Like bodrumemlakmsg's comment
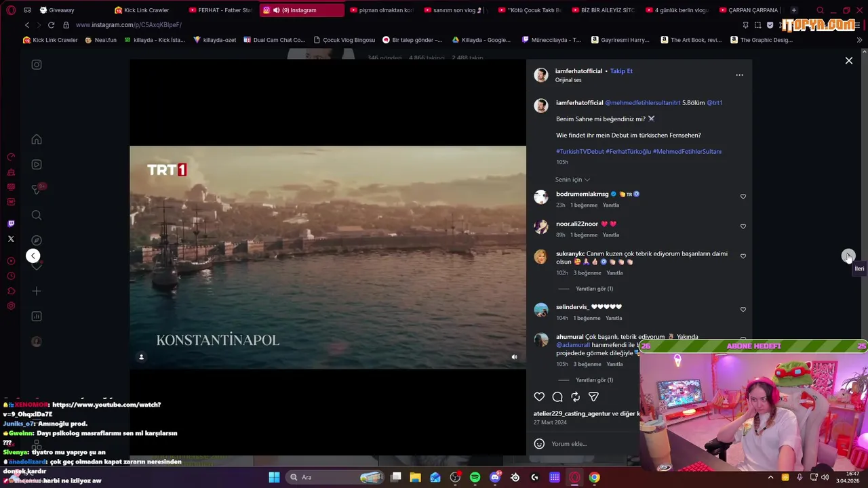The image size is (868, 488). tap(743, 197)
